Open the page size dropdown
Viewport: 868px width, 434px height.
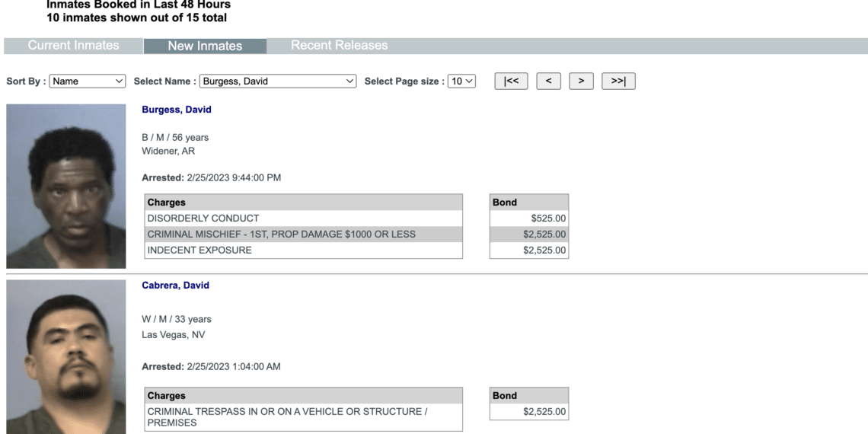coord(461,81)
